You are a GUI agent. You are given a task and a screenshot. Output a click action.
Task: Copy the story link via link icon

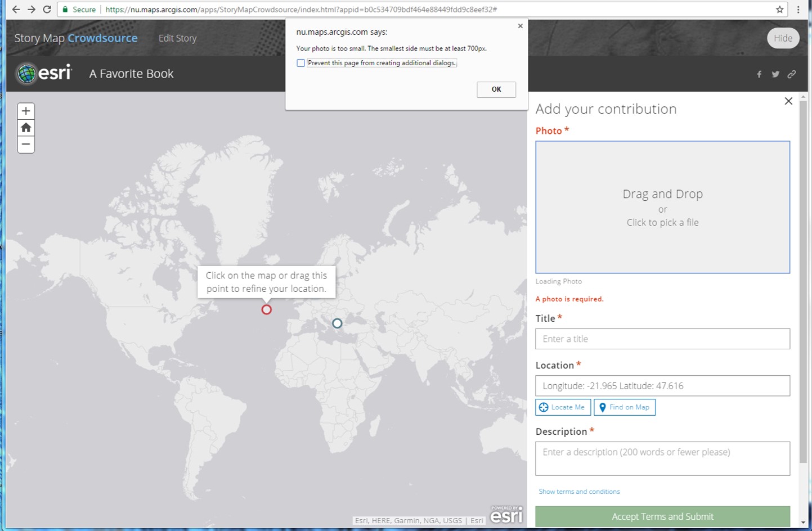coord(792,74)
